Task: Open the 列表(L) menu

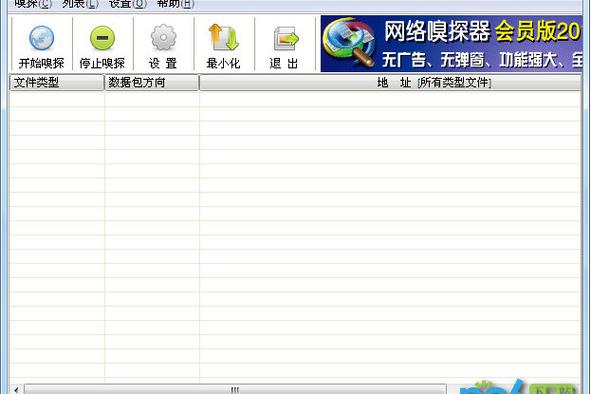Action: pyautogui.click(x=80, y=4)
